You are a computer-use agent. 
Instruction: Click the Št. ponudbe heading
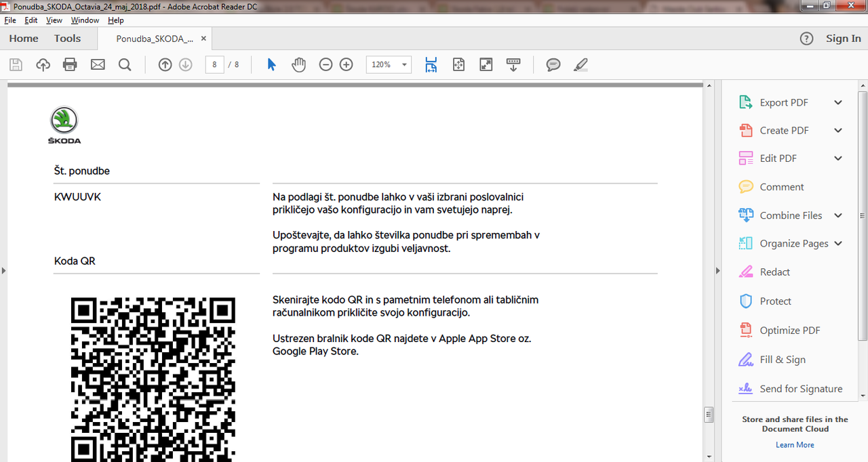[81, 171]
